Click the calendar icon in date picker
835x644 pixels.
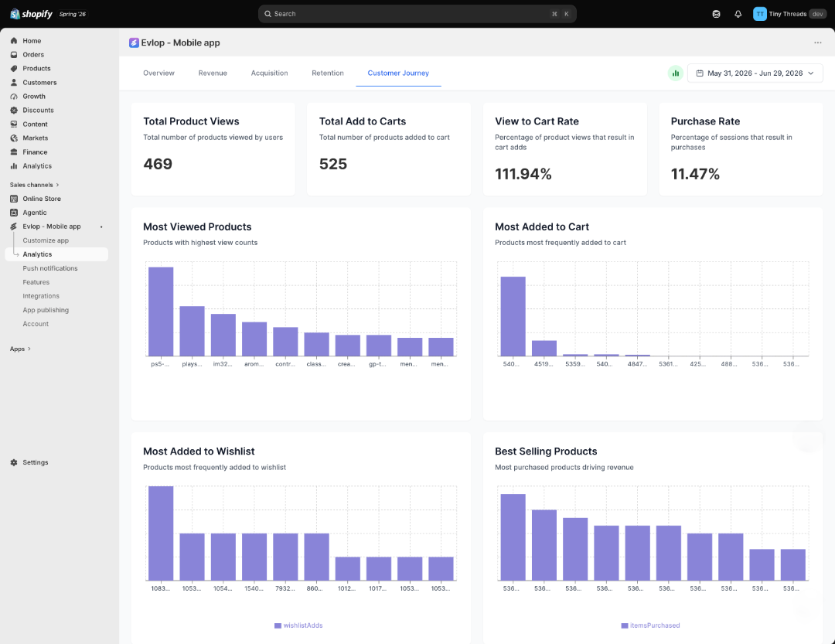(700, 73)
